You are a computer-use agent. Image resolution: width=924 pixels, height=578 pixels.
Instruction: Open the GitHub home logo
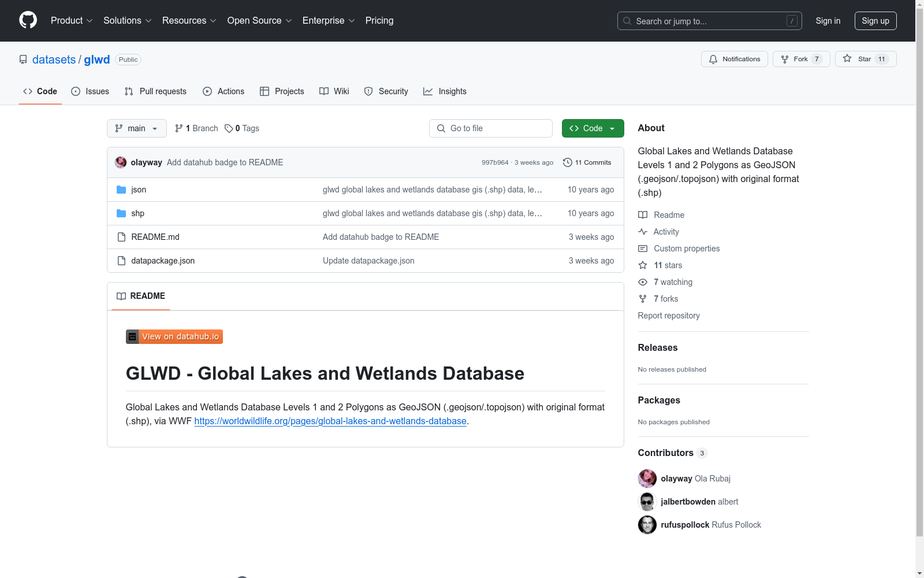click(x=28, y=20)
